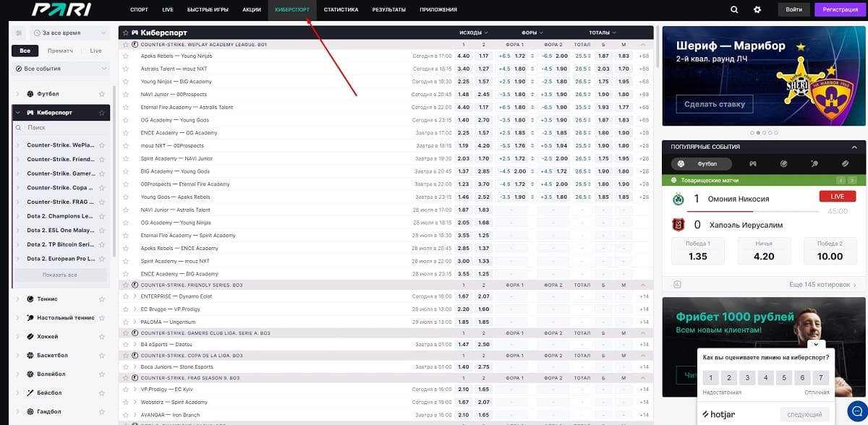
Task: Favorite the Киберспорт table header star
Action: tap(125, 33)
